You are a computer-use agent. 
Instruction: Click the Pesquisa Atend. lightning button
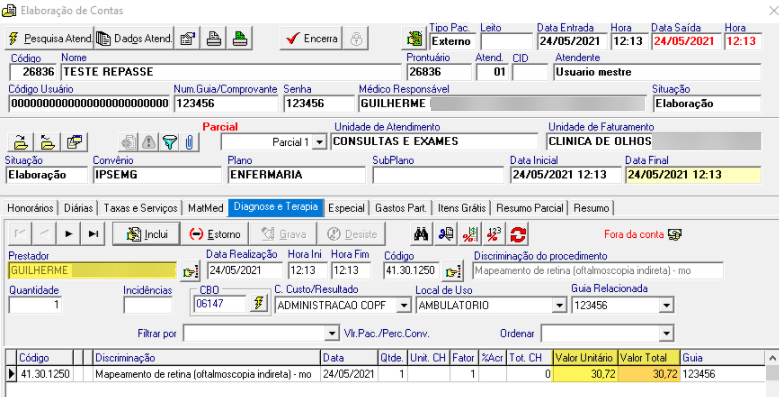tap(49, 38)
